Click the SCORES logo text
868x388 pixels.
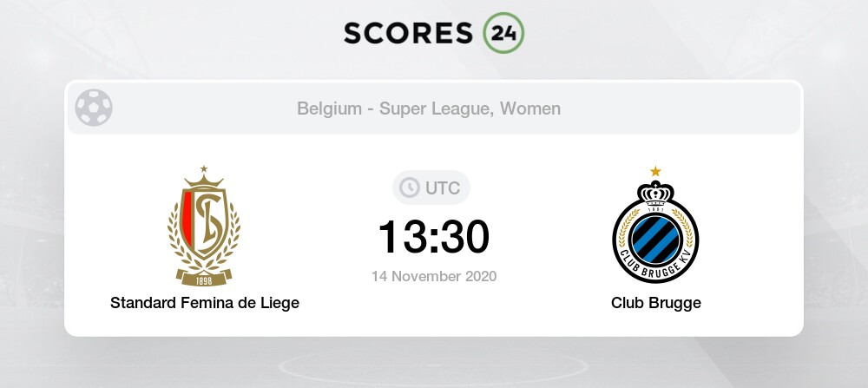coord(410,33)
